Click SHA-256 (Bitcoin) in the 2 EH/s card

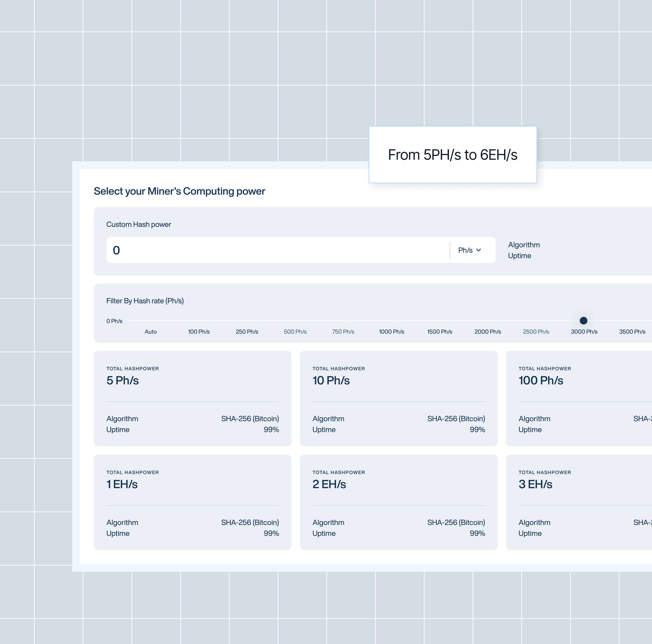(456, 523)
